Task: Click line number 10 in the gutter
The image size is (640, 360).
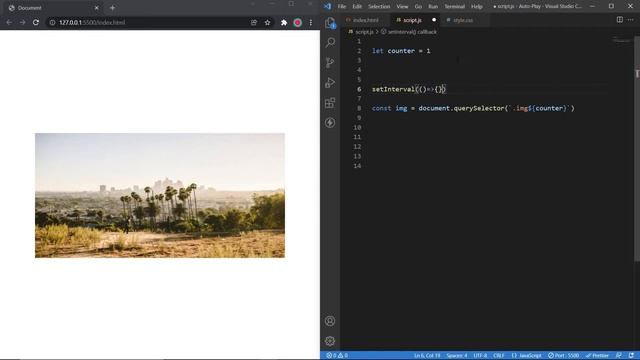Action: pos(357,127)
